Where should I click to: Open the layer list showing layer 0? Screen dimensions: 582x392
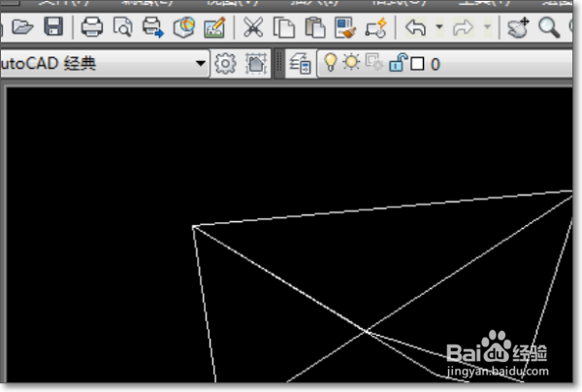pos(446,64)
